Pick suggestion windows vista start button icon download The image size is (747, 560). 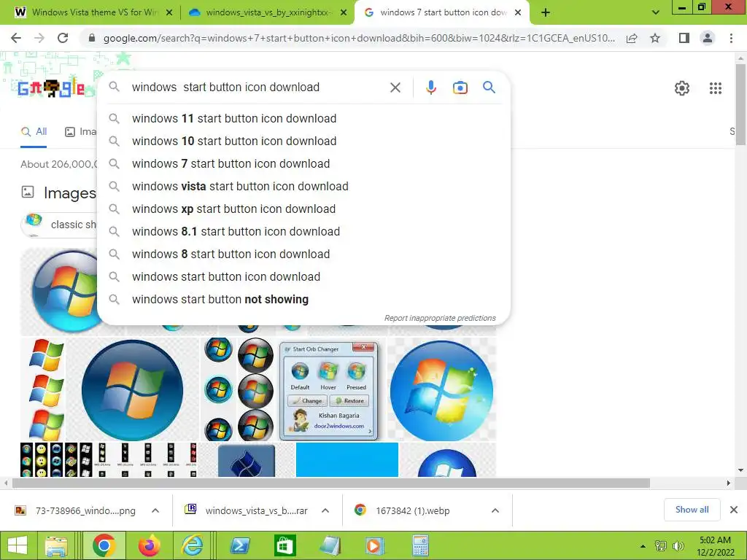point(303,186)
